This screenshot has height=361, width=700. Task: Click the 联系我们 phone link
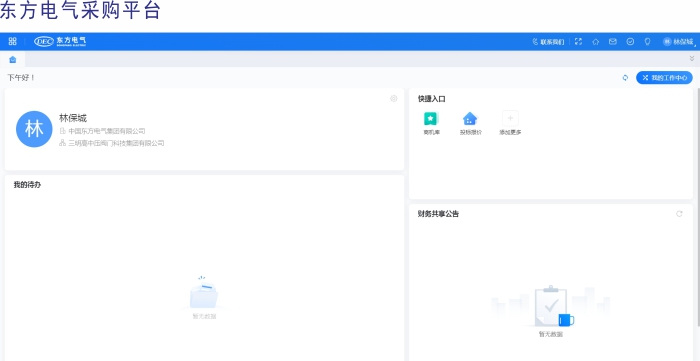549,42
